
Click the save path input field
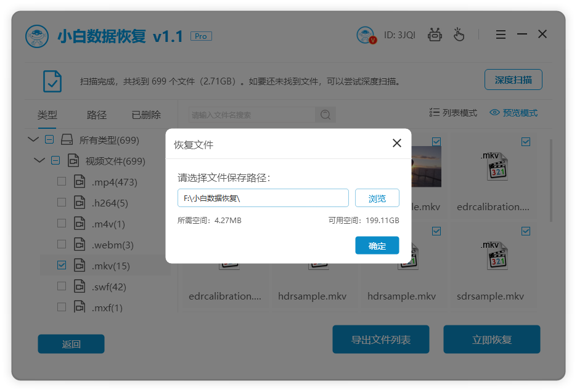(263, 198)
